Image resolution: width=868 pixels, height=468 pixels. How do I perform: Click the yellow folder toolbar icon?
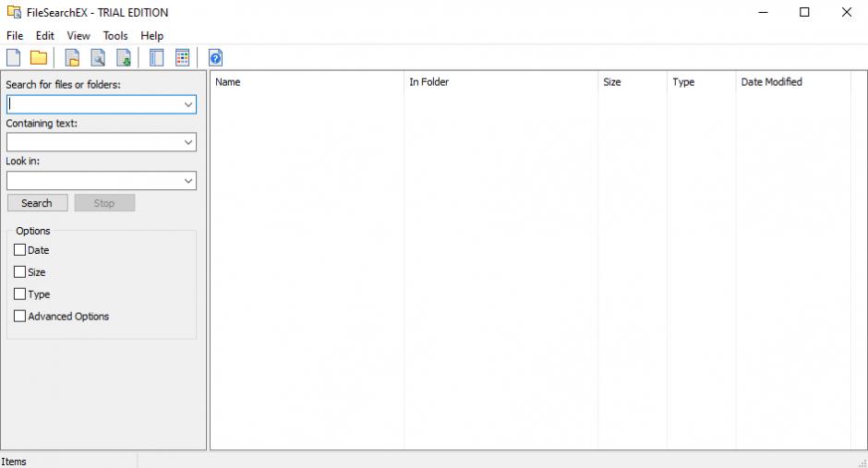point(39,57)
